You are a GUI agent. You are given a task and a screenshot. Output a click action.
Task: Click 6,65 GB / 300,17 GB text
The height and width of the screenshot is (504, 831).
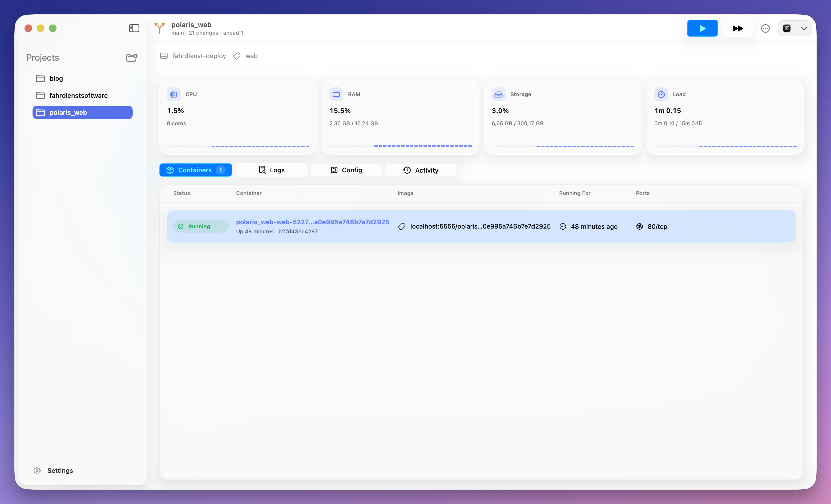click(x=517, y=123)
